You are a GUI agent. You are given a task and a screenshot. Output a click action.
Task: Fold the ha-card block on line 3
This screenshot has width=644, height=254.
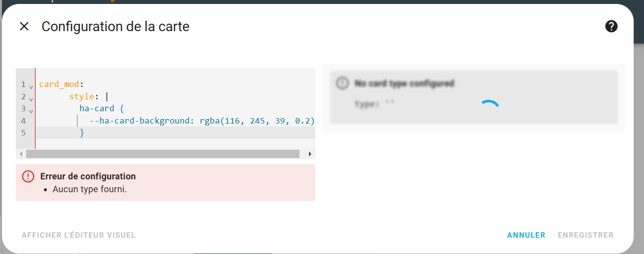[x=31, y=110]
